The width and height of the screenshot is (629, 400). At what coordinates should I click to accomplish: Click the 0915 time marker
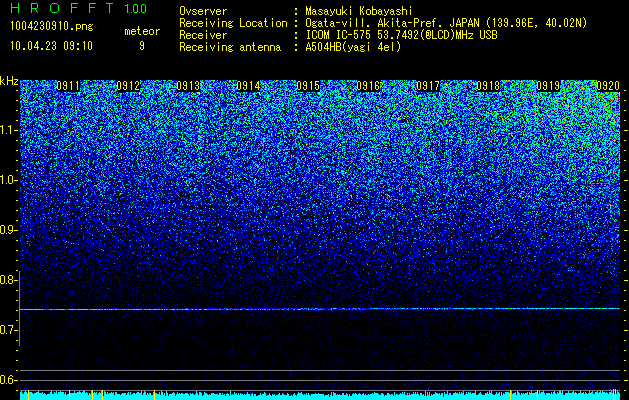click(308, 86)
